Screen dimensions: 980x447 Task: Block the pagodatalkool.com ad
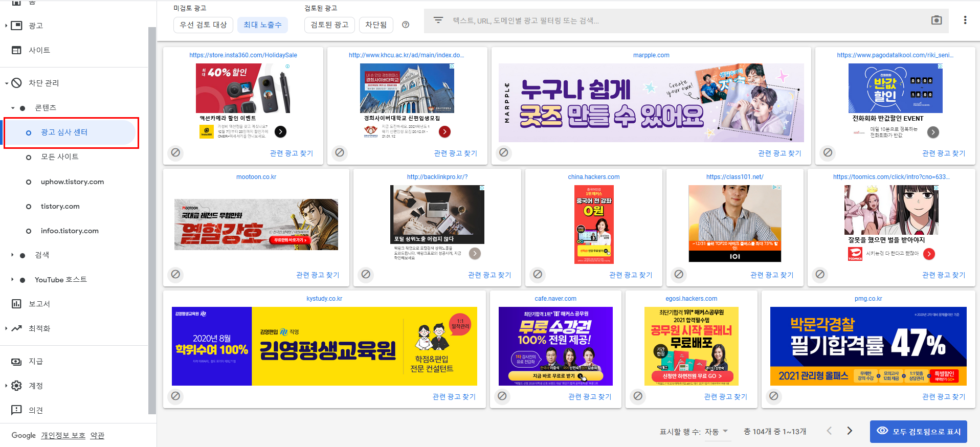[828, 152]
